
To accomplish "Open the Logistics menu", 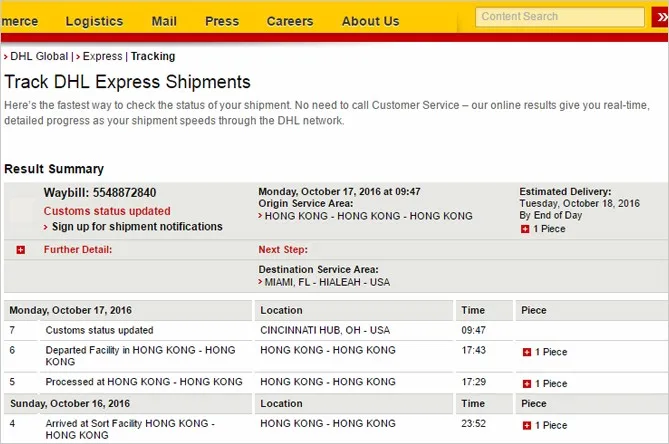I will click(94, 21).
